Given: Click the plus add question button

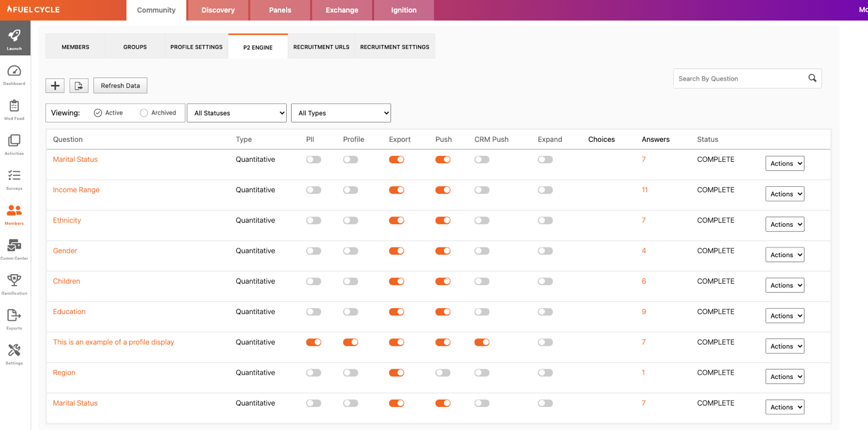Looking at the screenshot, I should pyautogui.click(x=55, y=86).
